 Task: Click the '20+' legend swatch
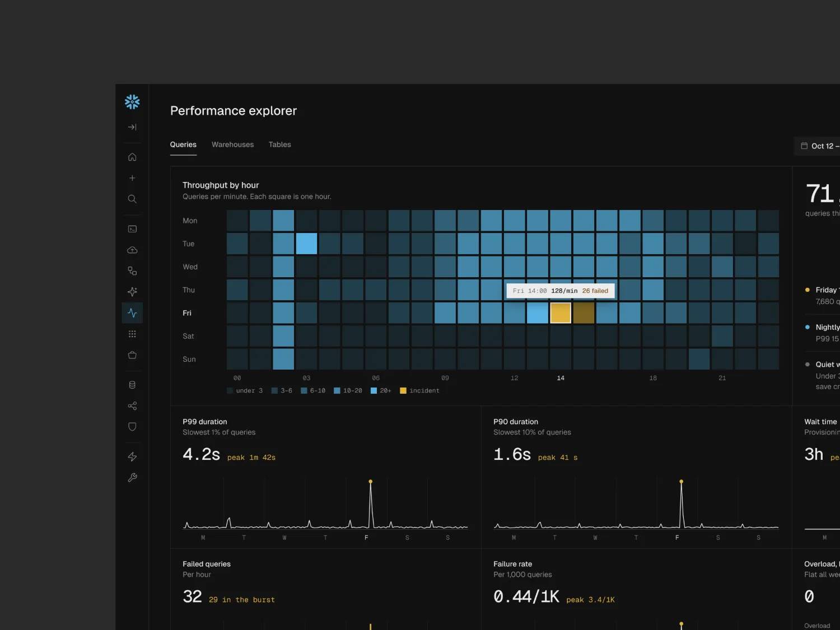[374, 391]
